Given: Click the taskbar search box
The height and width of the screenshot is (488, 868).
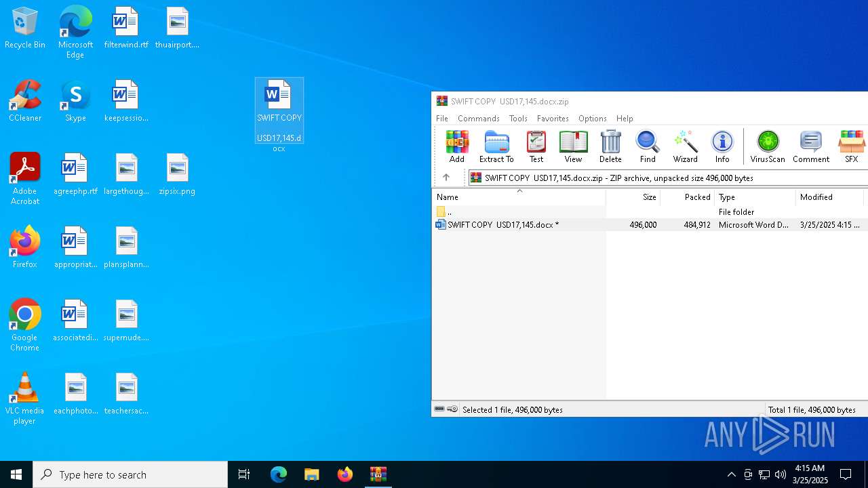Looking at the screenshot, I should click(x=130, y=474).
